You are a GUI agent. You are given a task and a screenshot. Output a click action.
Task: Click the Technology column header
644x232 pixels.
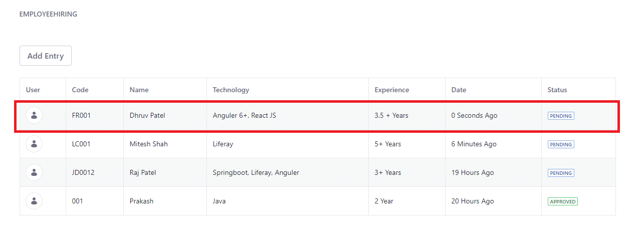pyautogui.click(x=231, y=90)
